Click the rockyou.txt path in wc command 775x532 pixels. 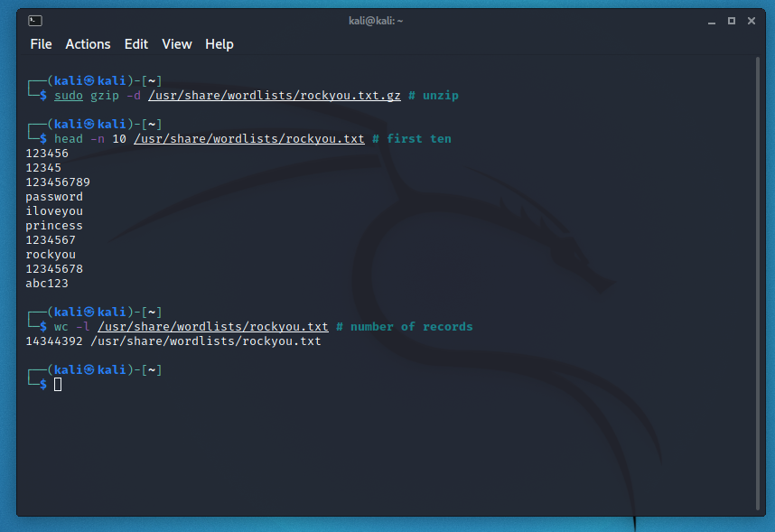[x=213, y=327]
